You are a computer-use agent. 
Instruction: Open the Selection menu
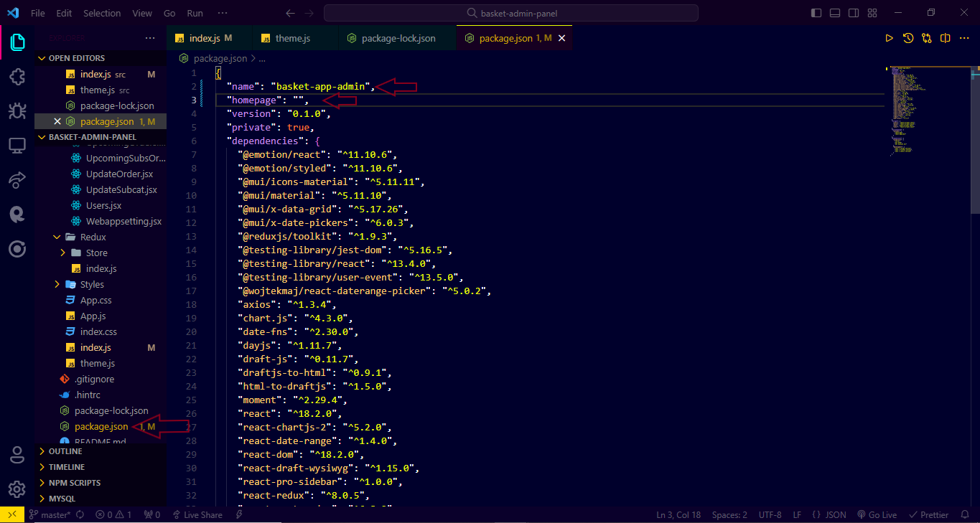pyautogui.click(x=102, y=13)
